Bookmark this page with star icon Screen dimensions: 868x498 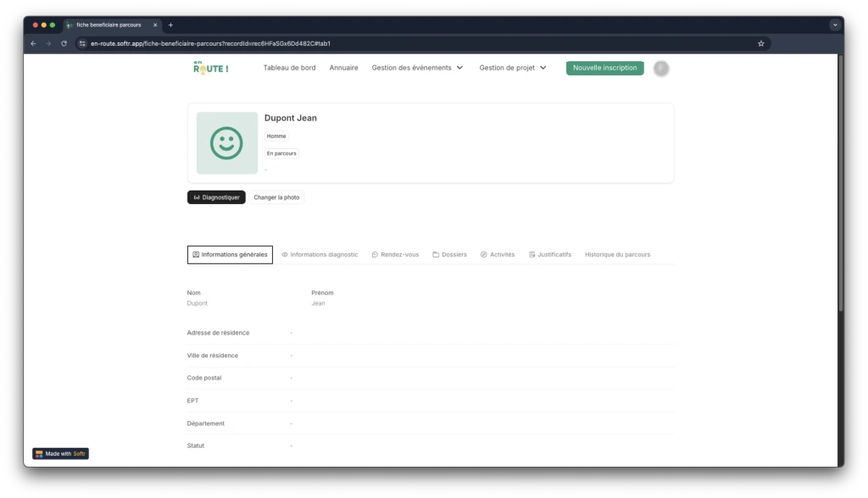(x=760, y=43)
